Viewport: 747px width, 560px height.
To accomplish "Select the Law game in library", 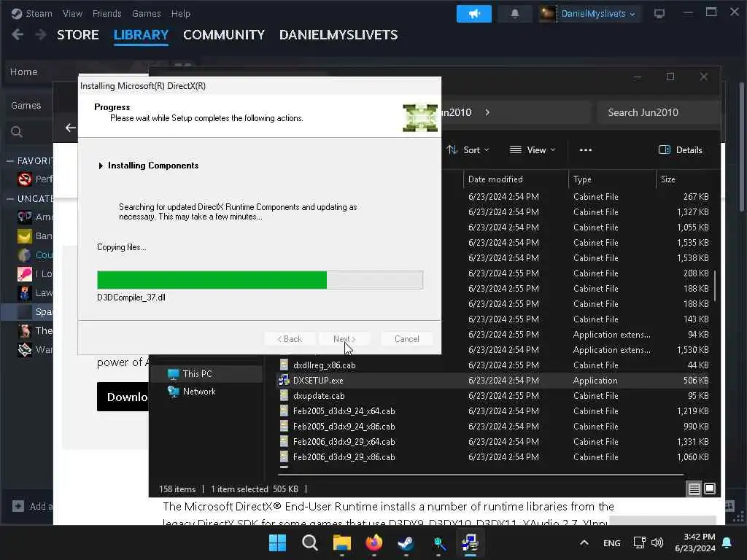I will [36, 293].
